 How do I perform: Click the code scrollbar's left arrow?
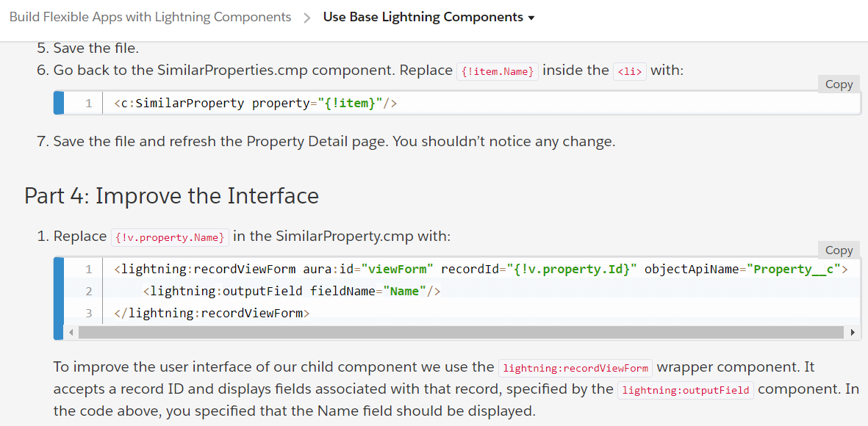point(71,333)
